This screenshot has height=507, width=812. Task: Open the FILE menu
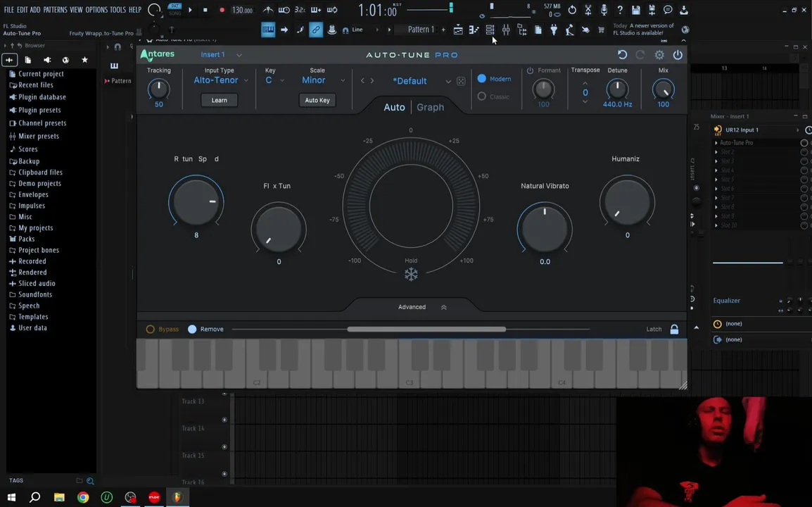click(9, 10)
